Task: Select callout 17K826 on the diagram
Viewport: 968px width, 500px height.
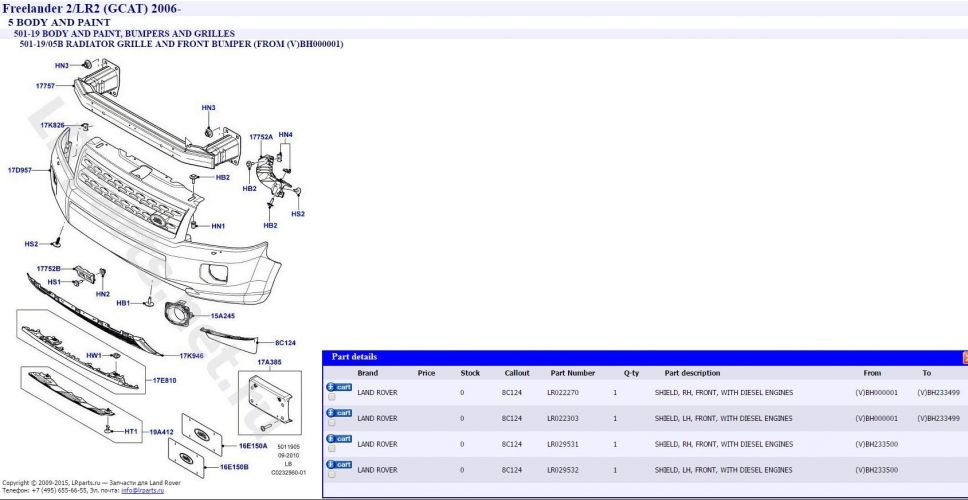Action: pyautogui.click(x=52, y=125)
